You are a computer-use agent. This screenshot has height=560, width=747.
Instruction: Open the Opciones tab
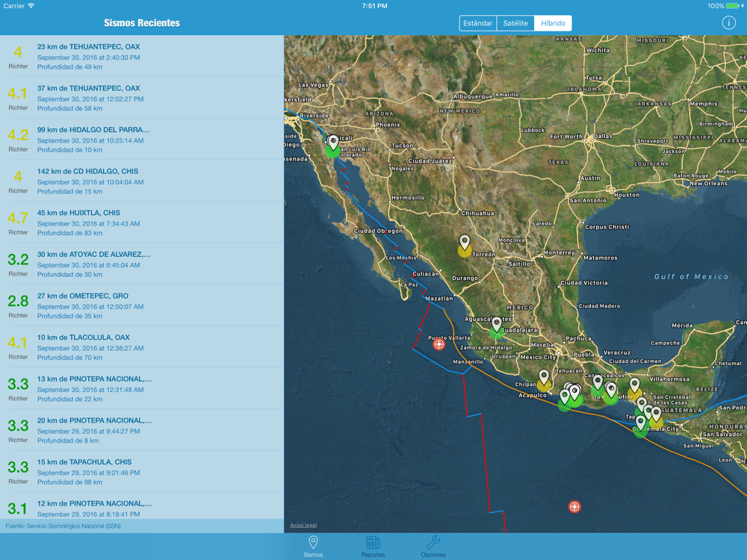pos(433,547)
